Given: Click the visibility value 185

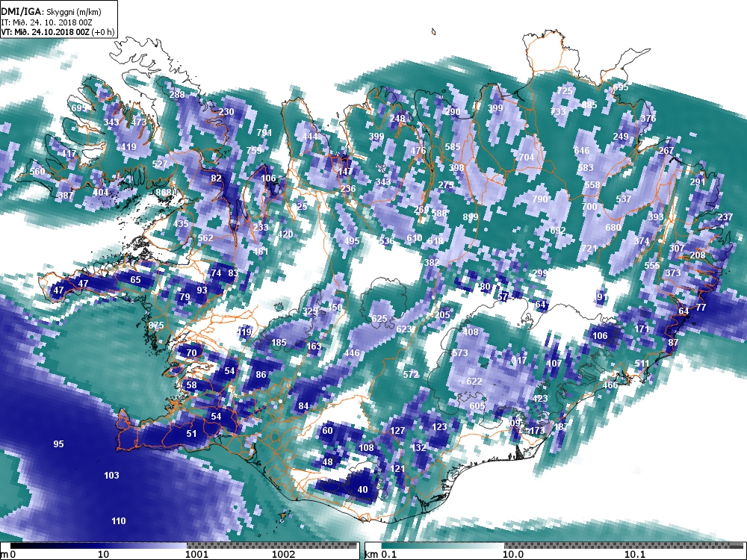Looking at the screenshot, I should tap(279, 343).
